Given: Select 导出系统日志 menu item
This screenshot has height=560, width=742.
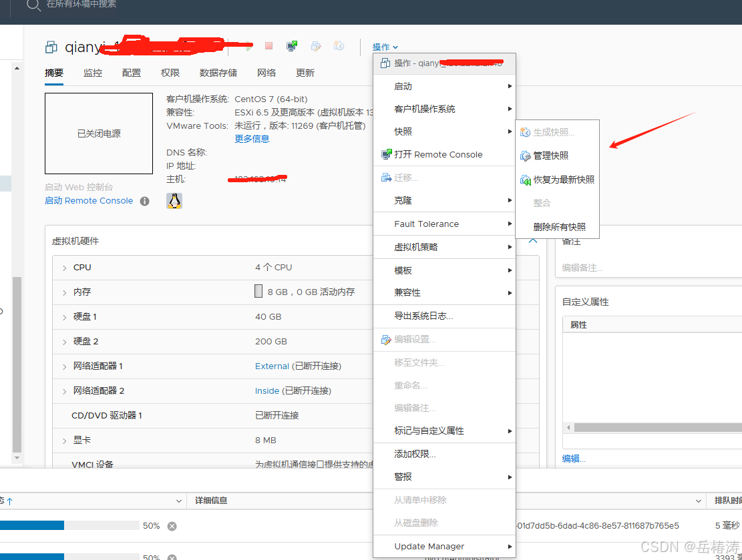Looking at the screenshot, I should tap(444, 316).
